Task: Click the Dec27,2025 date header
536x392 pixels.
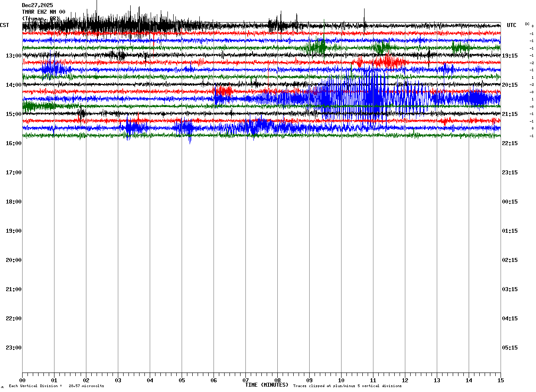Action: 37,5
